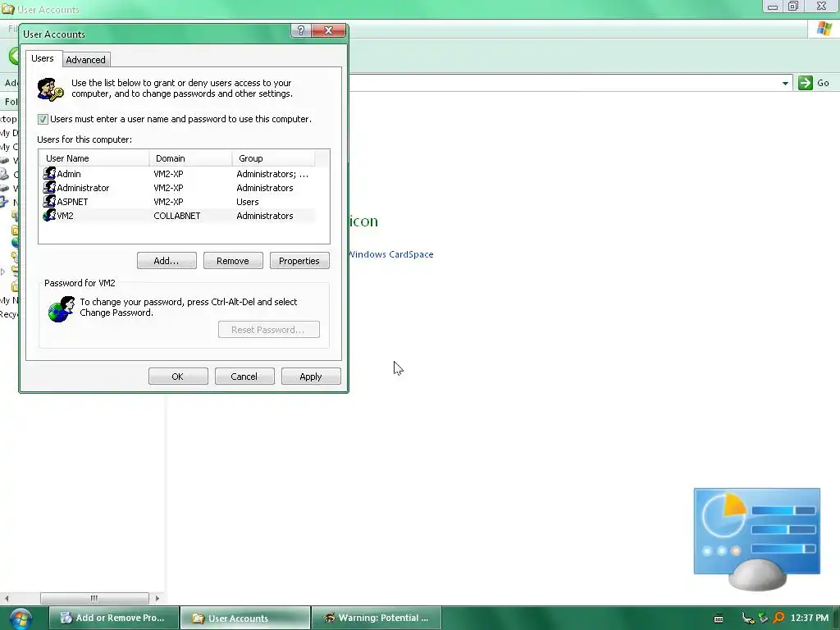
Task: Click the on-screen keyboard tray icon
Action: [x=719, y=619]
